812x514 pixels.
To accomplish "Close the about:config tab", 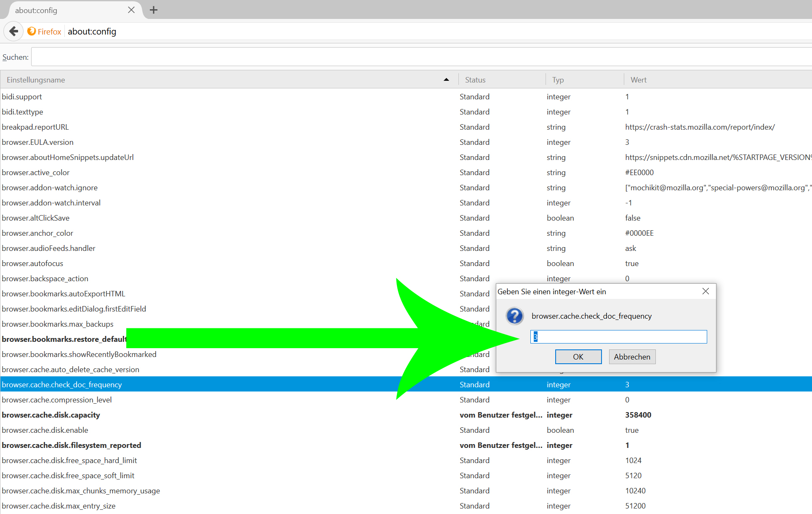I will click(131, 10).
